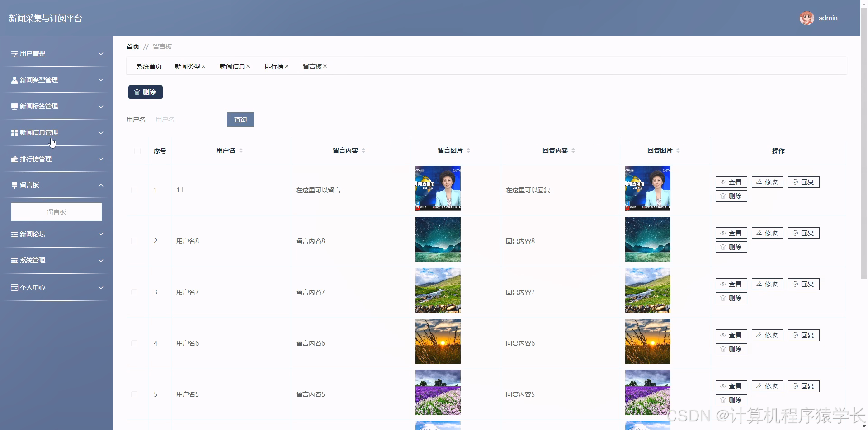Delete row 1 with its 删除 button
868x430 pixels.
pos(731,196)
